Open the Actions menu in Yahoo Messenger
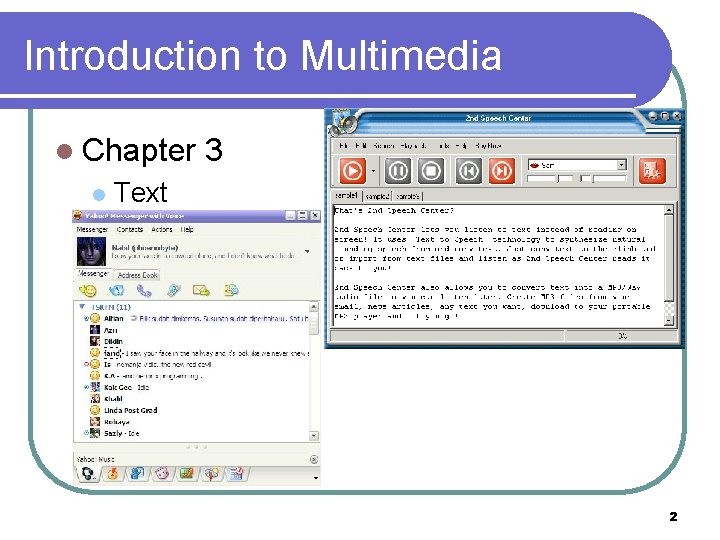Image resolution: width=720 pixels, height=540 pixels. click(x=162, y=229)
